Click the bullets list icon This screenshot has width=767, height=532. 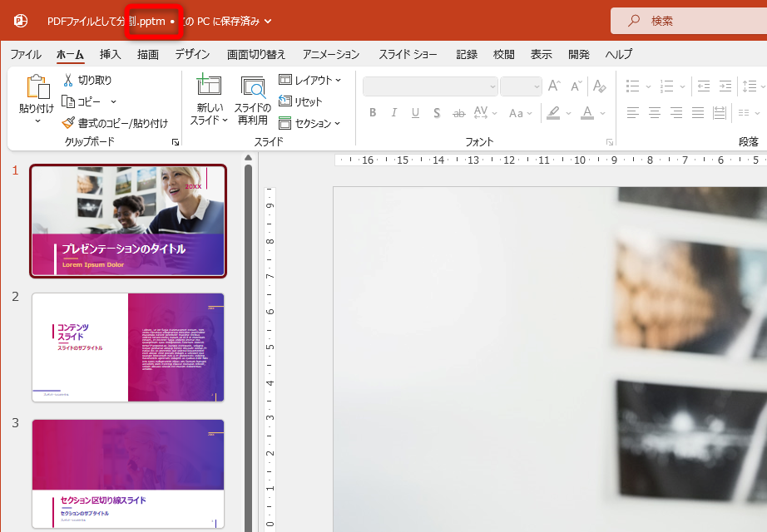point(633,86)
